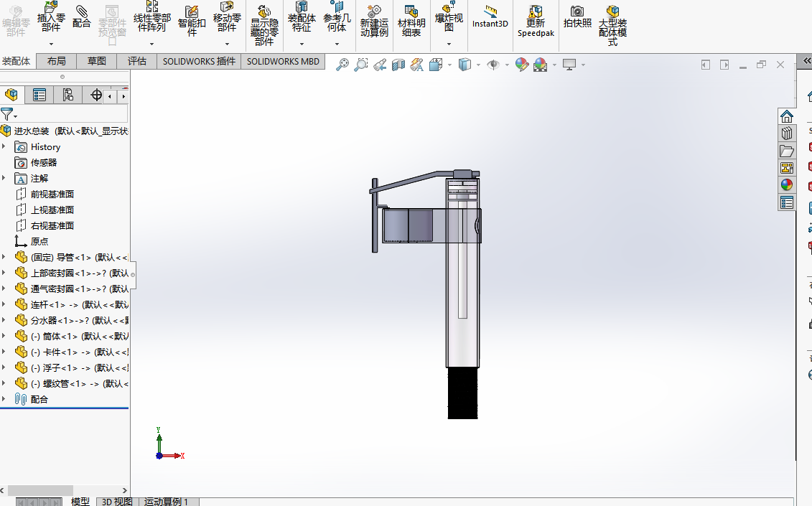Open View Orientation dropdown arrow
The height and width of the screenshot is (506, 812).
point(449,65)
